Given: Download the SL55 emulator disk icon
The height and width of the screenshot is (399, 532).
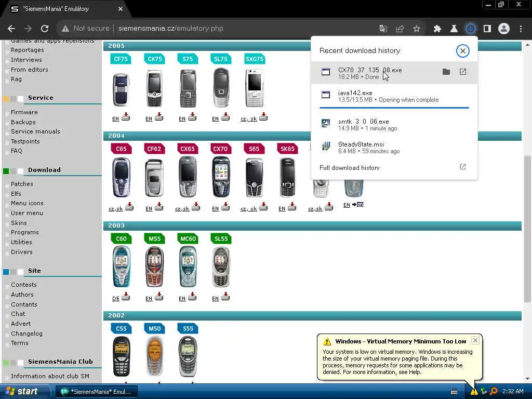Looking at the screenshot, I should (225, 297).
